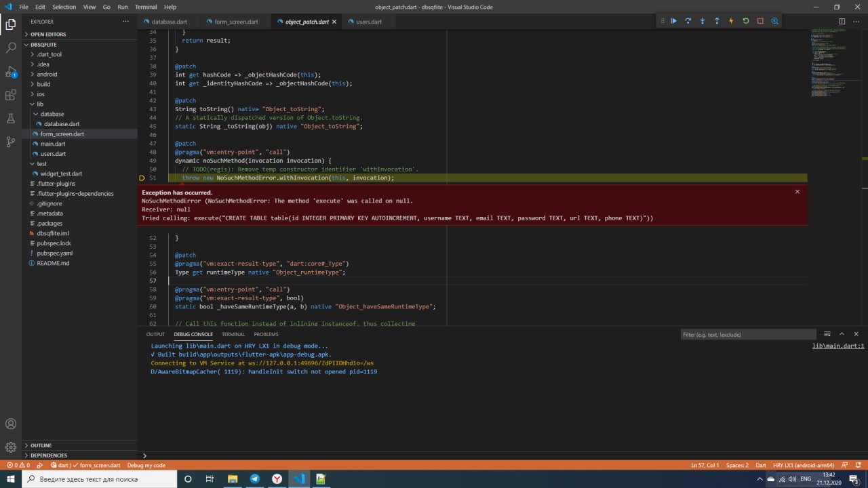Click the Hot Reload lightning icon
This screenshot has height=488, width=868.
pos(731,21)
